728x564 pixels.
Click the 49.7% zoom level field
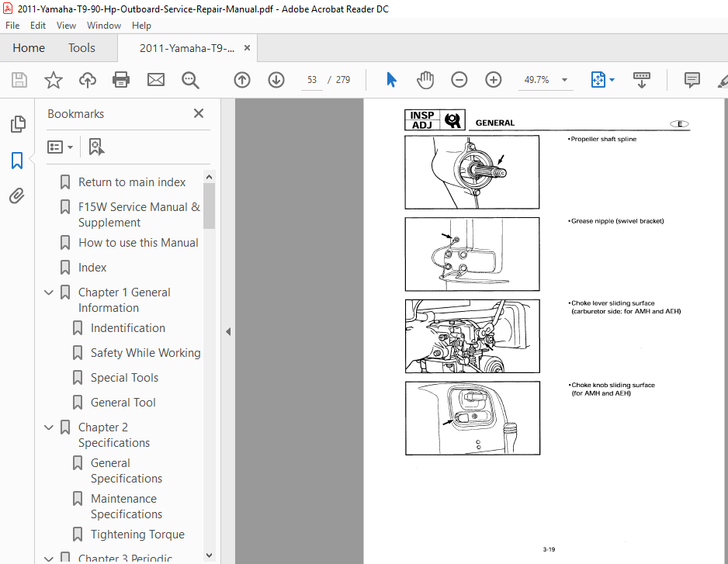pos(537,80)
